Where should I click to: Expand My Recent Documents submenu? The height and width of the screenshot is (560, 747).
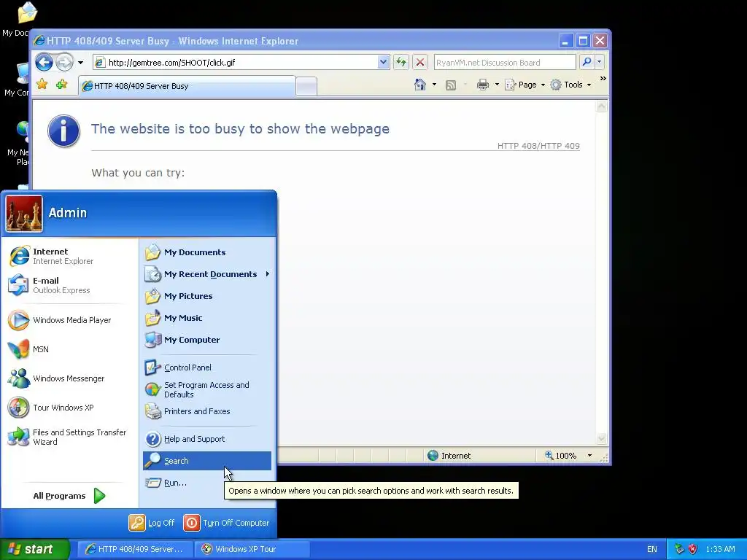click(x=206, y=274)
